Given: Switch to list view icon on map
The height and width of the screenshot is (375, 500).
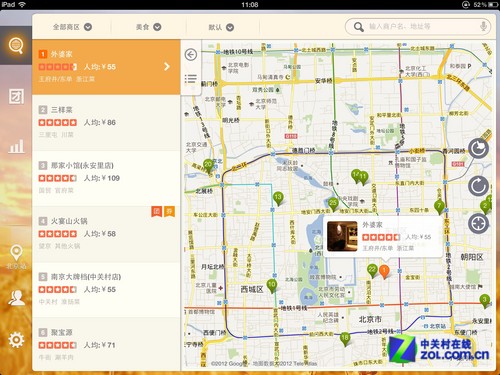Looking at the screenshot, I should [x=191, y=79].
